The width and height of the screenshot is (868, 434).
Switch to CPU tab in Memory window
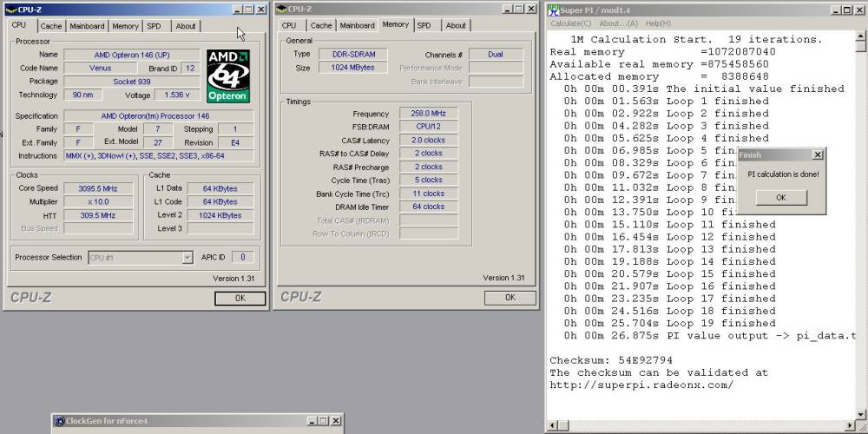pyautogui.click(x=289, y=25)
